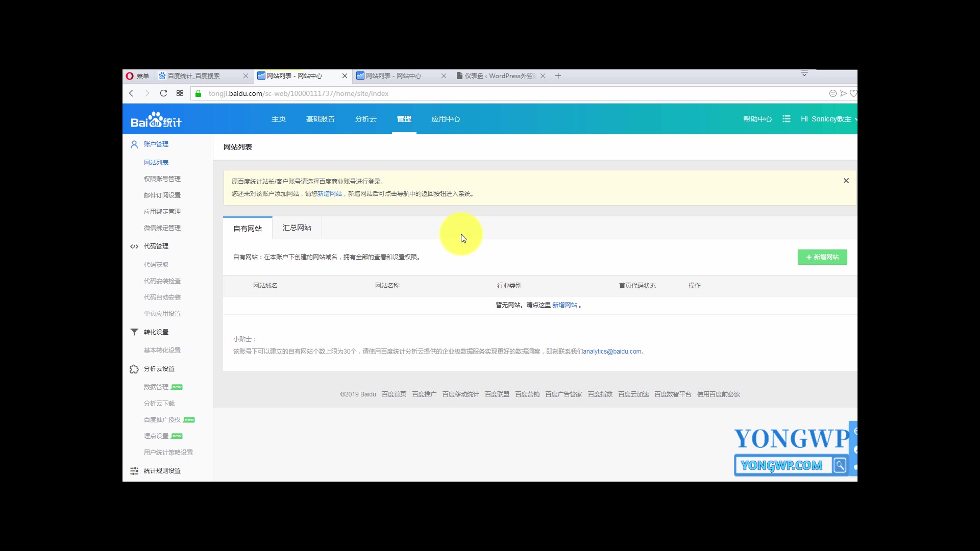Click the send arrow icon in address bar
The image size is (980, 551).
[844, 93]
